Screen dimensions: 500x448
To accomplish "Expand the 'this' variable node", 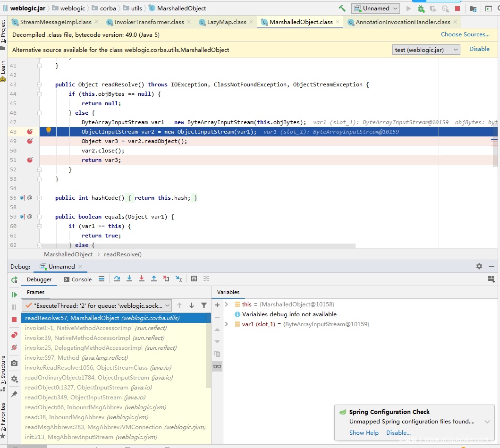I will pos(227,304).
